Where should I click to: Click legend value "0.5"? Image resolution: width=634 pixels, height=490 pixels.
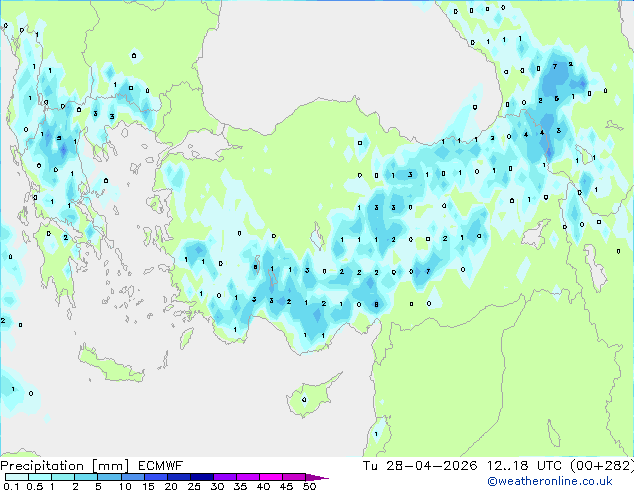click(35, 486)
